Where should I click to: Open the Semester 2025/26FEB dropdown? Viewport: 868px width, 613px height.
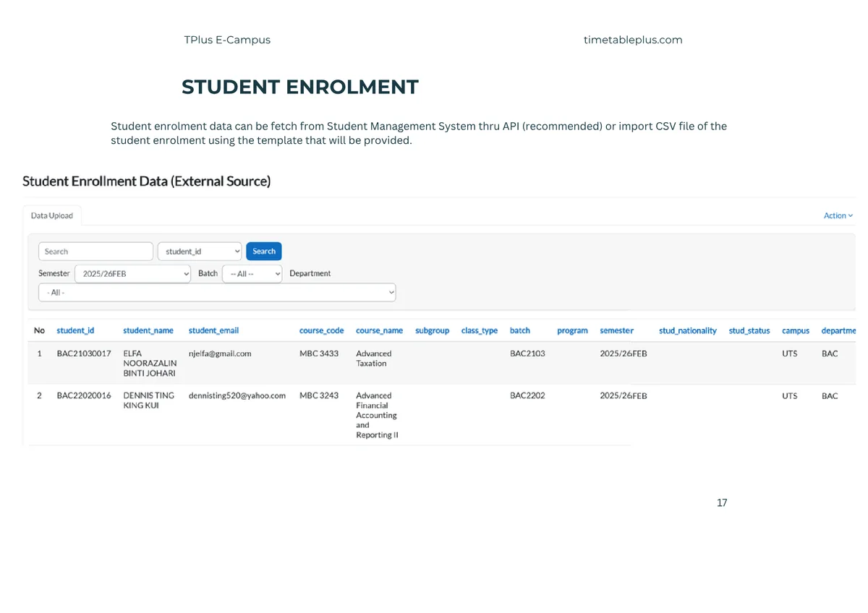coord(133,274)
